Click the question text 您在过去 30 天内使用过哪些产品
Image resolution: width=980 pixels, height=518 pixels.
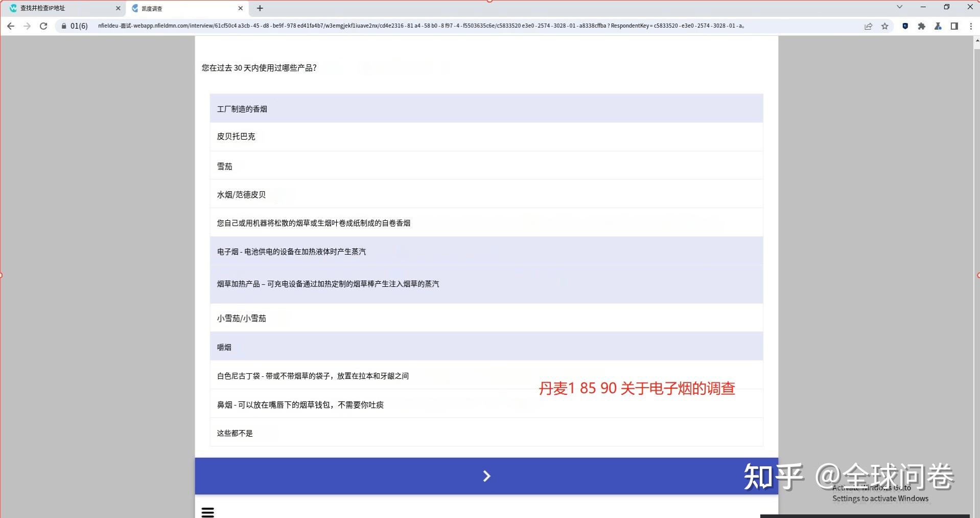pyautogui.click(x=259, y=67)
